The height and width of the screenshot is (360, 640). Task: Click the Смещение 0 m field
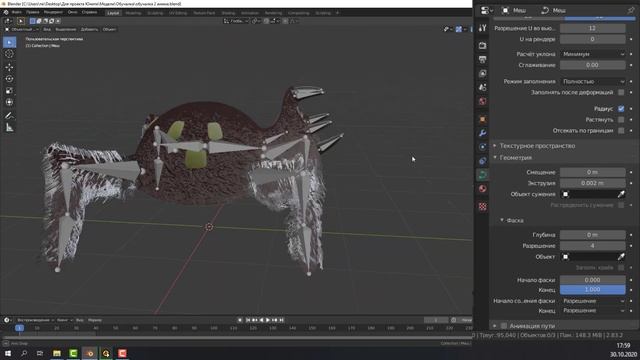pyautogui.click(x=593, y=172)
